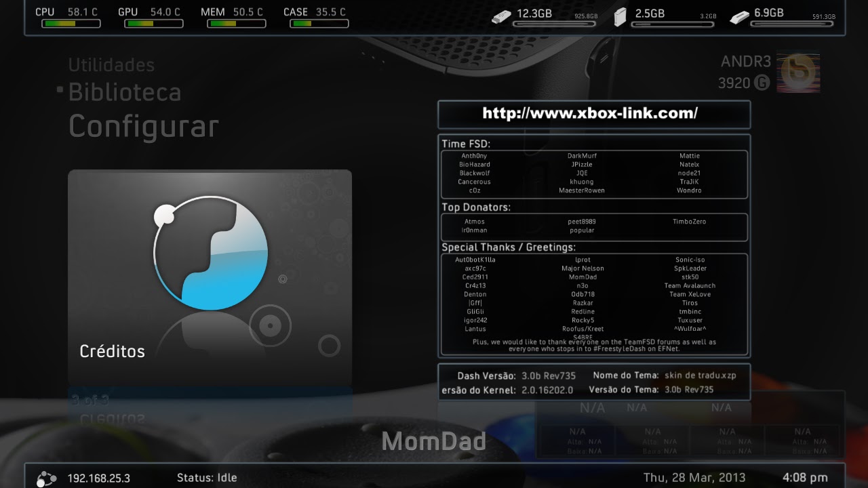Click the IP address 192.168.25.3
This screenshot has width=868, height=488.
pyautogui.click(x=98, y=479)
